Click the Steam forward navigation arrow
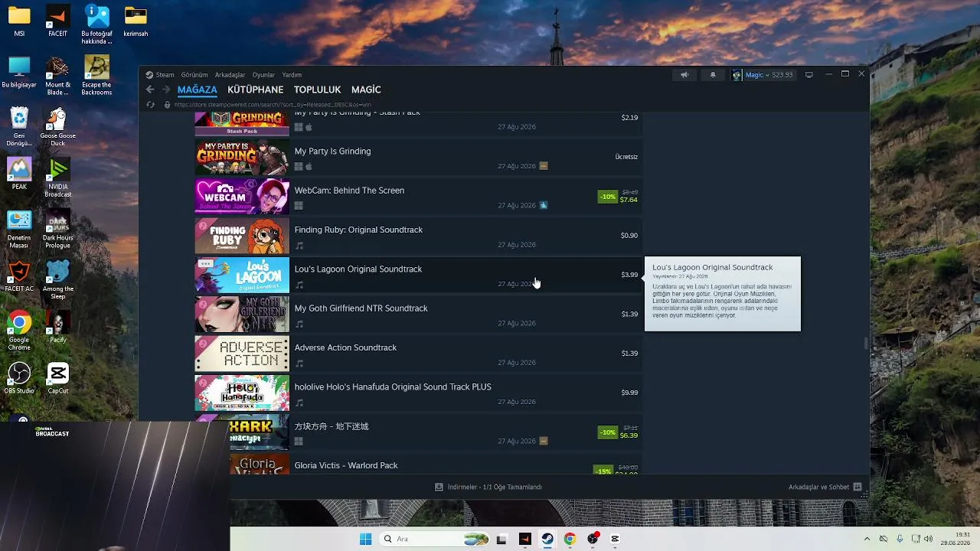 click(165, 90)
